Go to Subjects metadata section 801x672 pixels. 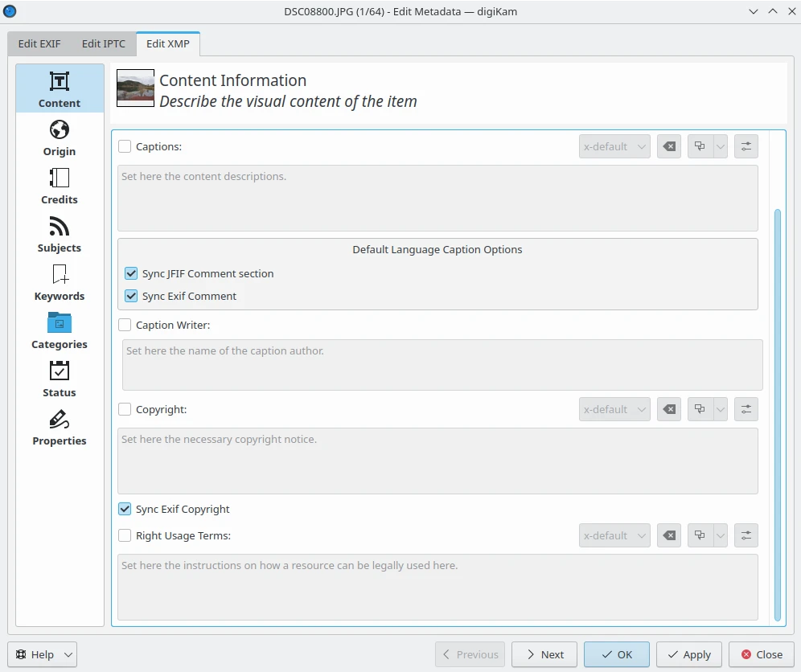(x=60, y=234)
